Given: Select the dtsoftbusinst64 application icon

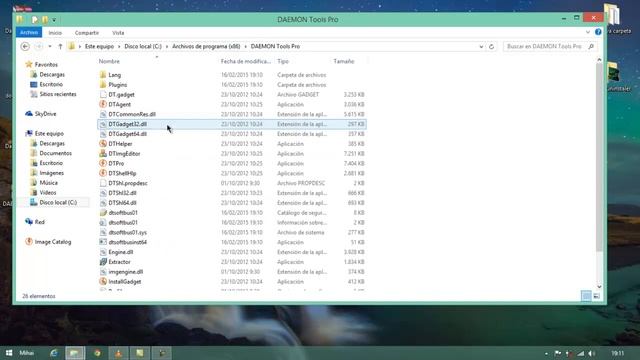Looking at the screenshot, I should [x=103, y=242].
